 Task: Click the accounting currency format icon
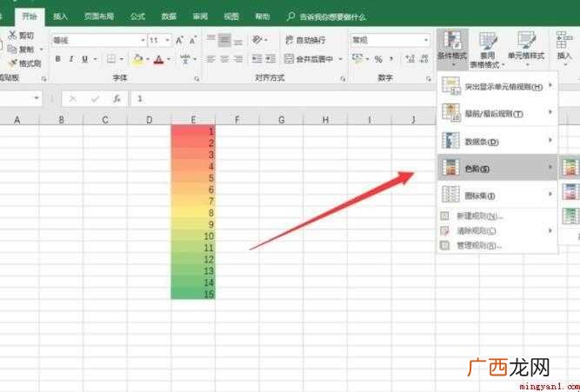[357, 59]
